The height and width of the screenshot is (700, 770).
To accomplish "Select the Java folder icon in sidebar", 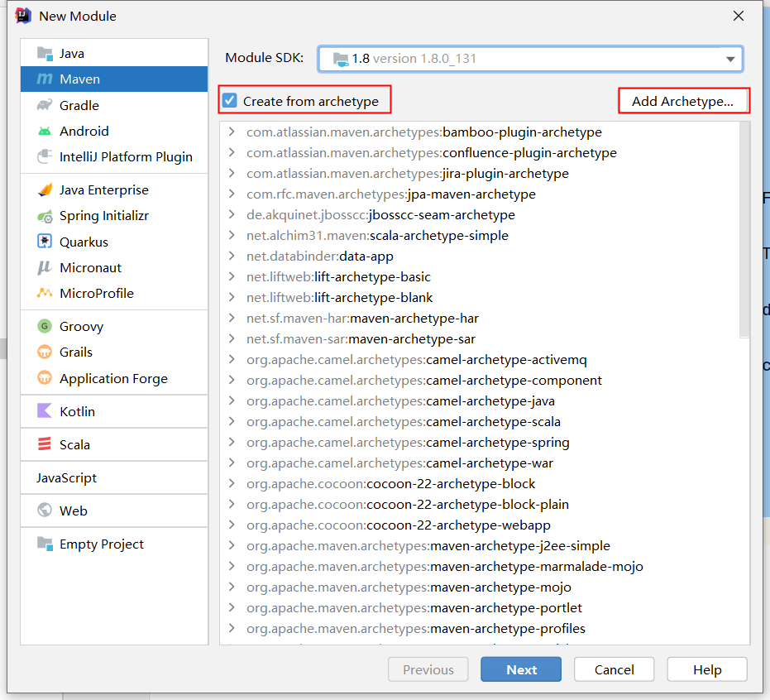I will tap(45, 54).
